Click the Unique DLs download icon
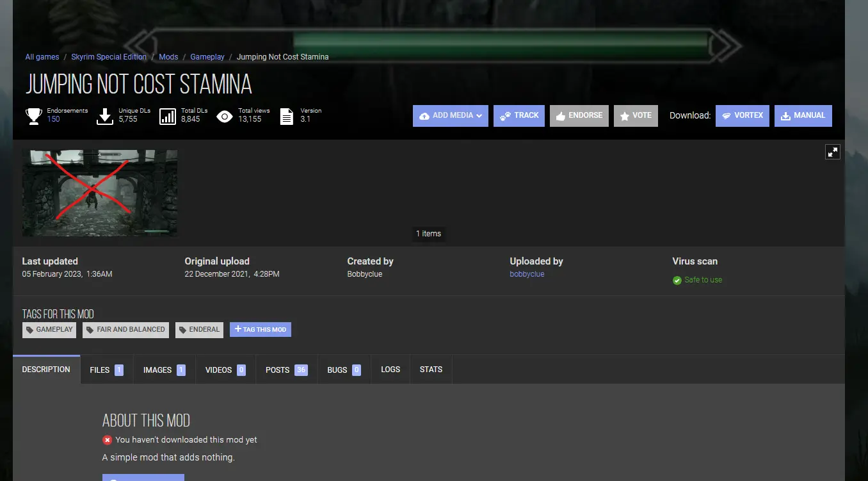868x481 pixels. pyautogui.click(x=105, y=116)
